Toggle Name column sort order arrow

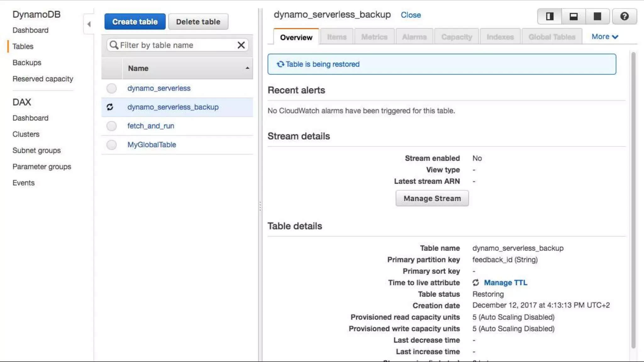[x=247, y=68]
